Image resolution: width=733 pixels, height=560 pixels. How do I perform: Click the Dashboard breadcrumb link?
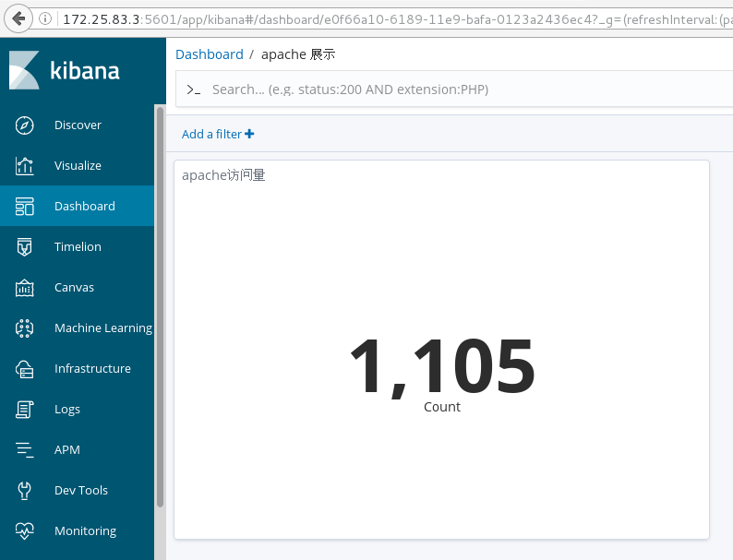[x=210, y=54]
